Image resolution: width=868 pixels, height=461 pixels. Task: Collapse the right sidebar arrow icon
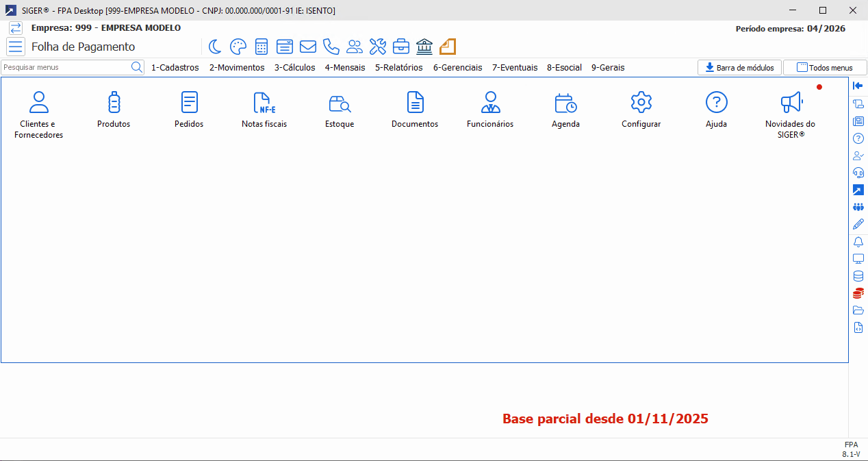pos(858,86)
